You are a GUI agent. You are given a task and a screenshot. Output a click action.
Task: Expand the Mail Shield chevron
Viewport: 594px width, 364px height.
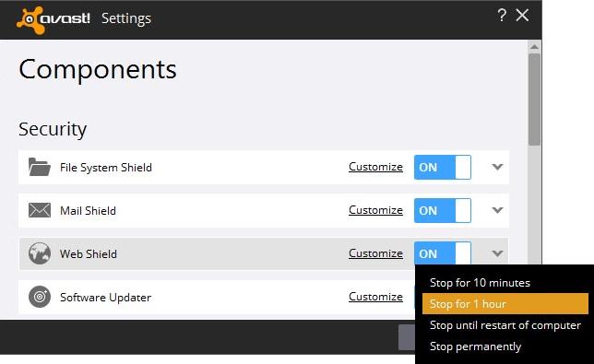[x=497, y=210]
